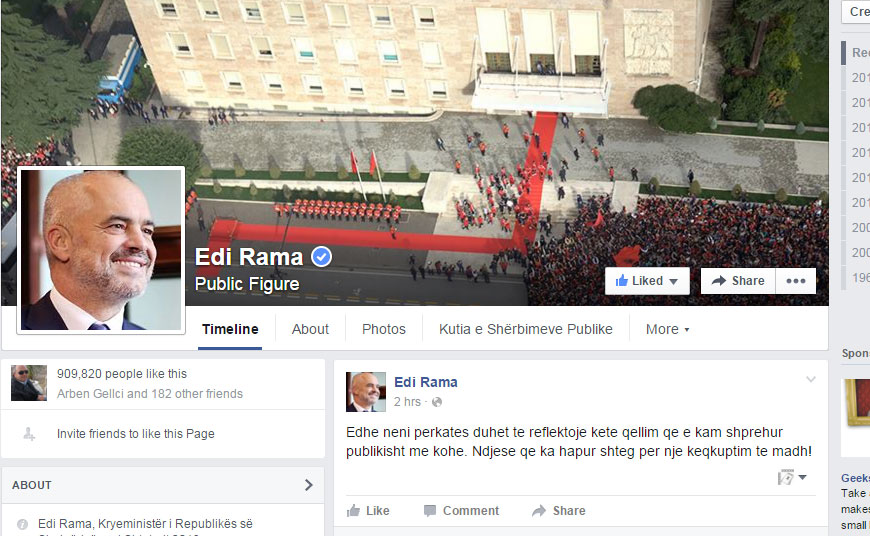This screenshot has height=536, width=870.
Task: Click the thumbs-up icon on the Liked button
Action: [621, 281]
